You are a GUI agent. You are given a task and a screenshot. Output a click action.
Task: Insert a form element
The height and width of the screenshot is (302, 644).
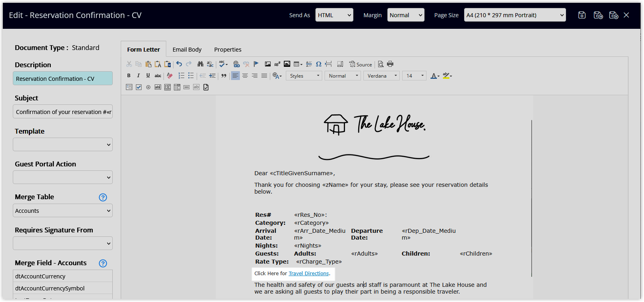[129, 87]
